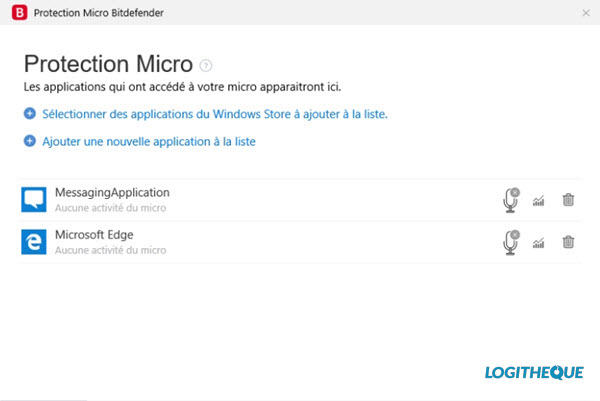Open usage statistics for Microsoft Edge
Screen dimensions: 600x401
(538, 242)
